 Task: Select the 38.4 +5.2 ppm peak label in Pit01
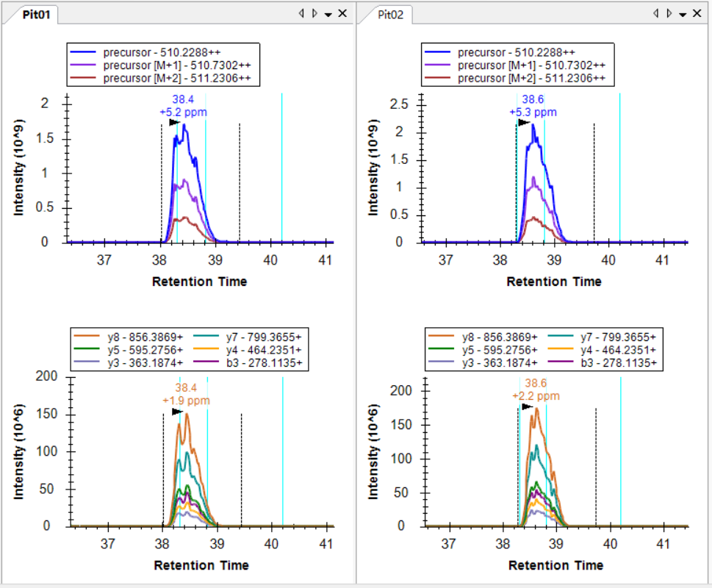(178, 106)
